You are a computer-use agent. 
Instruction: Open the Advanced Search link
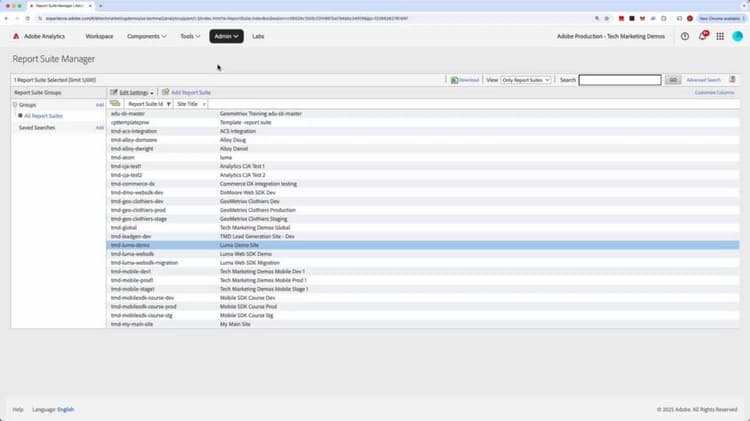pyautogui.click(x=703, y=80)
